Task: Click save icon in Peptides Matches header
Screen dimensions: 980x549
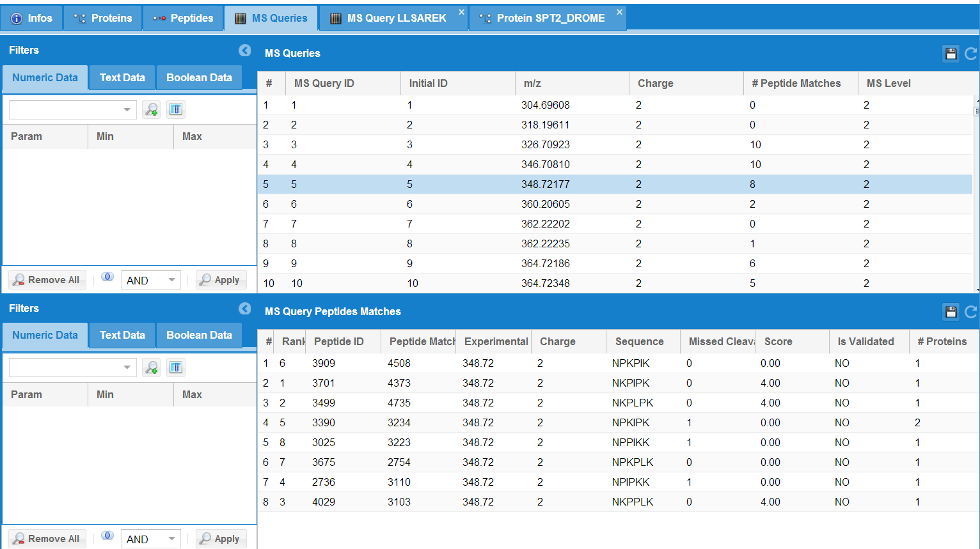Action: pyautogui.click(x=951, y=312)
